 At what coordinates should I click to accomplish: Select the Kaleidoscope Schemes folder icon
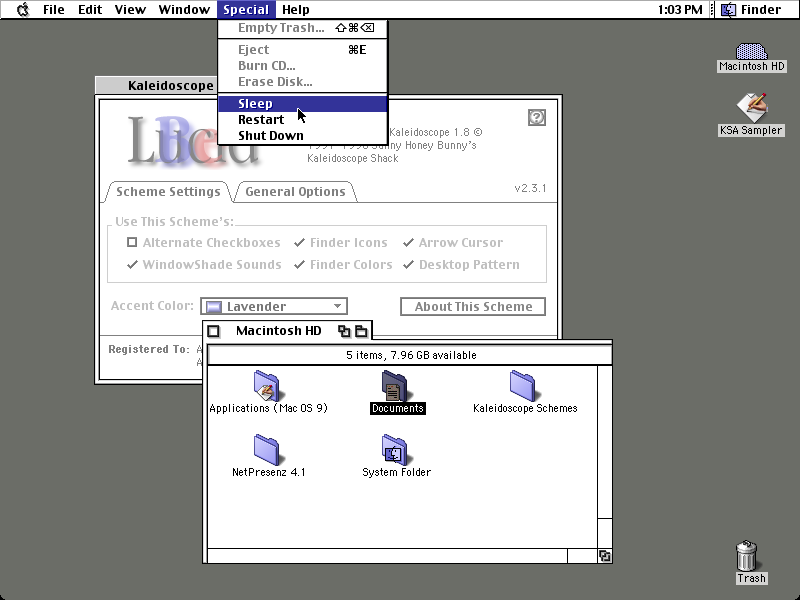[x=522, y=386]
